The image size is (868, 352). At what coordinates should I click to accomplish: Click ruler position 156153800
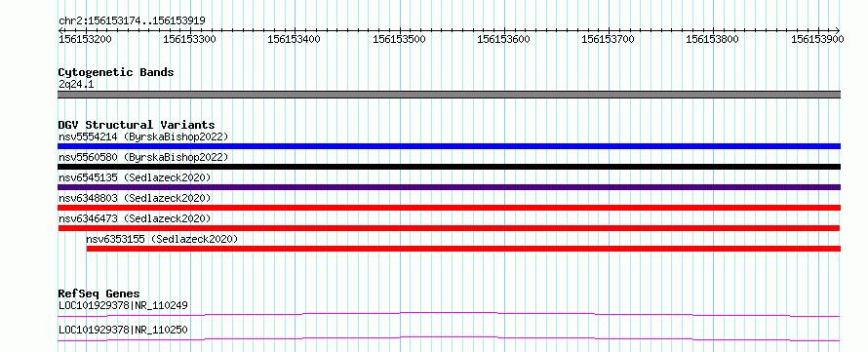[x=713, y=39]
